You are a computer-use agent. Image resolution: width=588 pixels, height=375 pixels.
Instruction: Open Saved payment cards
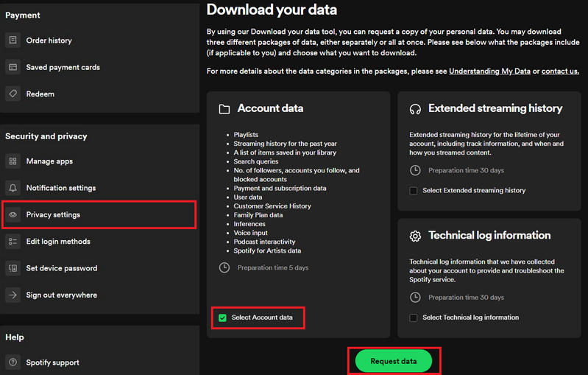[x=63, y=67]
